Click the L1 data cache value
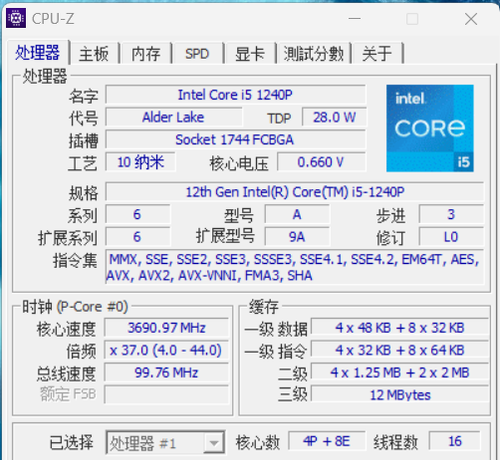500x460 pixels. (x=400, y=328)
